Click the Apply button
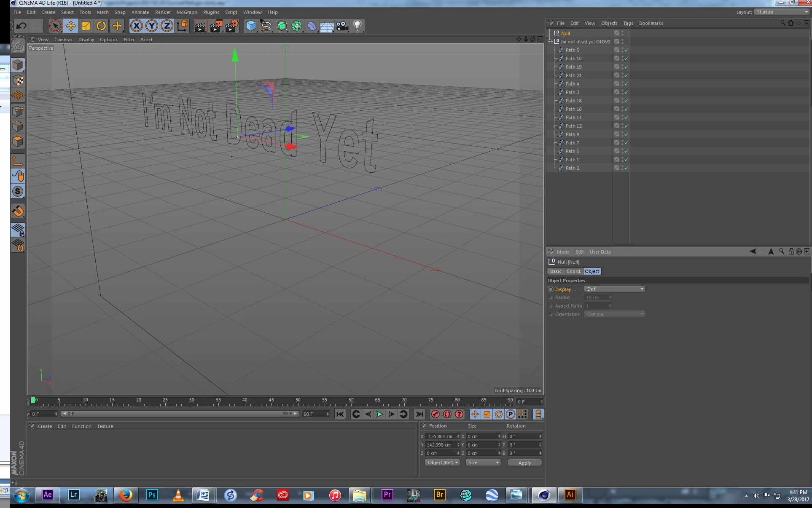Screen dimensions: 812x508 [524, 463]
